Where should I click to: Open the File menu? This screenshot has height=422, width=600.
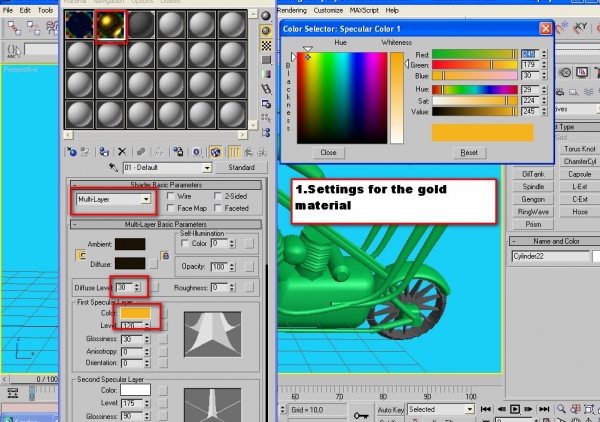8,10
